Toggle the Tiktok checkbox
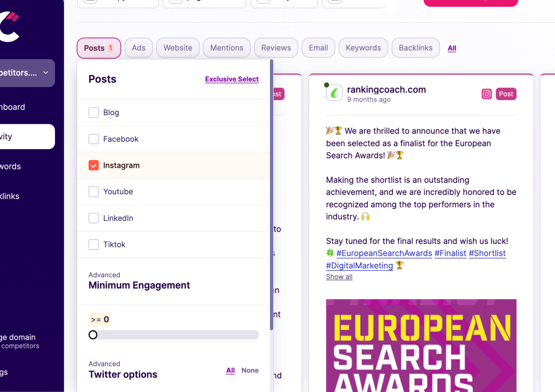Viewport: 555px width, 392px height. (94, 244)
